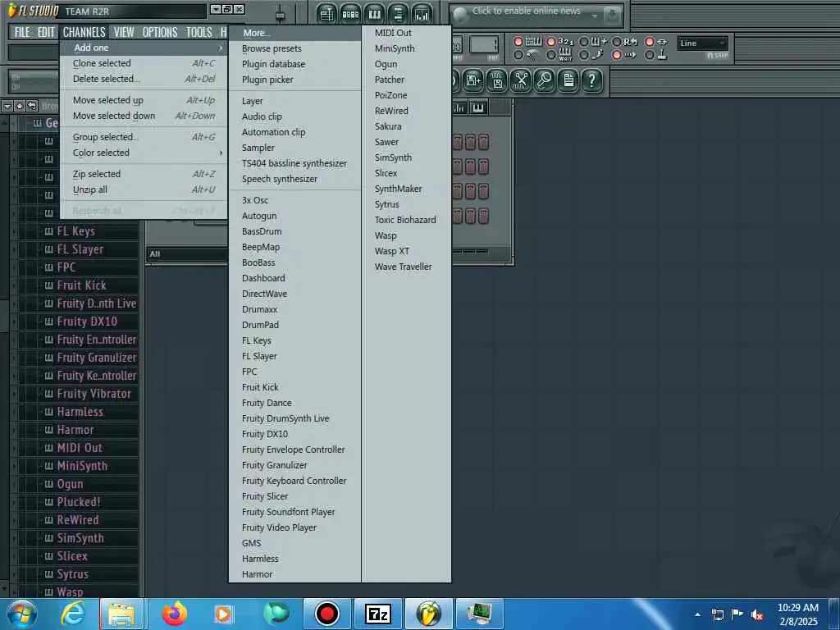Open Firefox from the taskbar

175,614
